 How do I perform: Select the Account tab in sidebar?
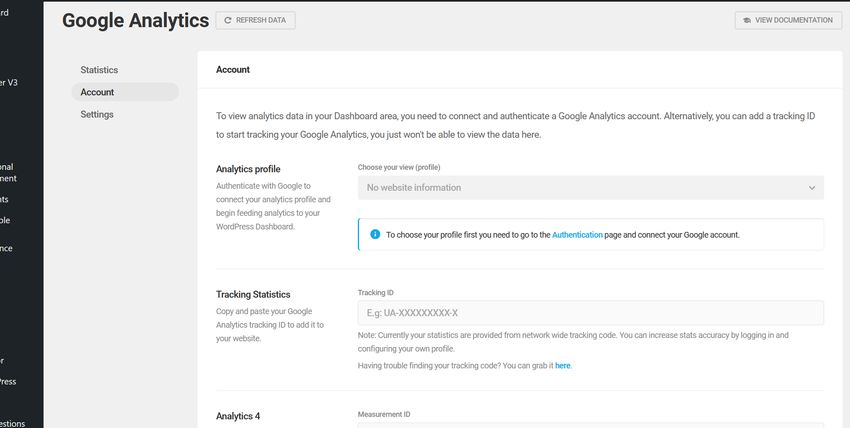[125, 92]
